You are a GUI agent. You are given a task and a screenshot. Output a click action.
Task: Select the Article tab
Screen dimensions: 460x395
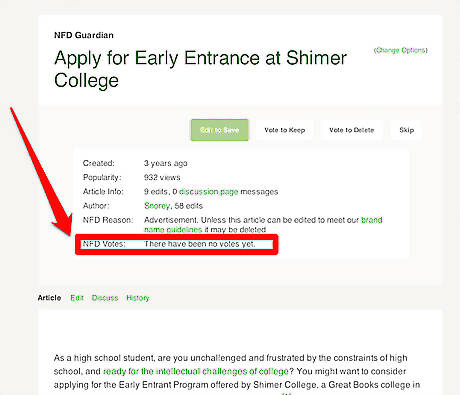coord(49,298)
